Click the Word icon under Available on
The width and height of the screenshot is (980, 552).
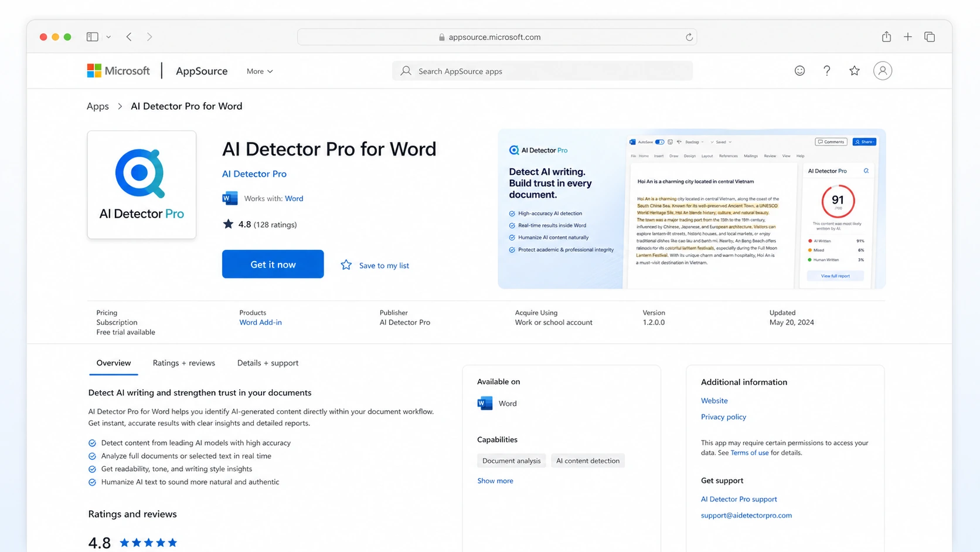[x=485, y=403]
